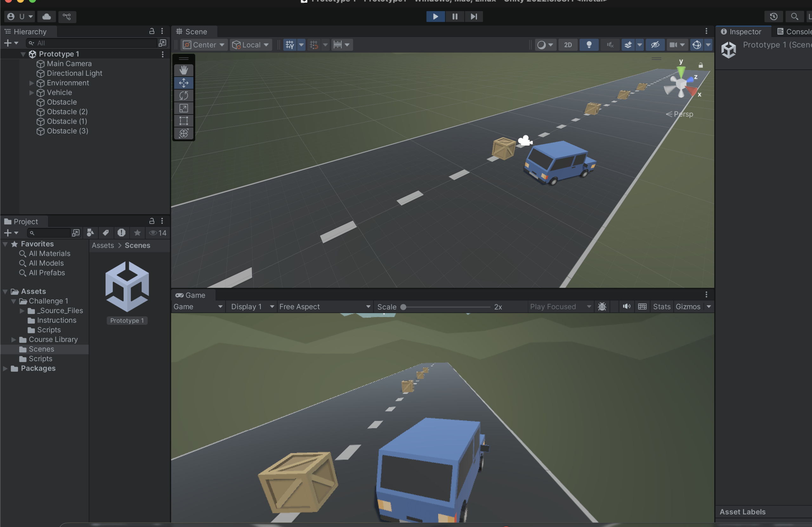Select the Scale tool
The width and height of the screenshot is (812, 527).
(x=184, y=108)
